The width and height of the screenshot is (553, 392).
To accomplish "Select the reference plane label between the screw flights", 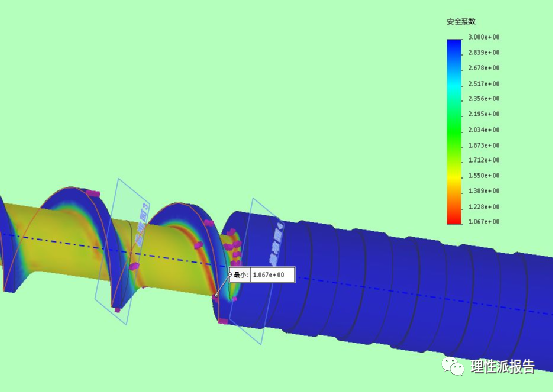I will coord(143,224).
